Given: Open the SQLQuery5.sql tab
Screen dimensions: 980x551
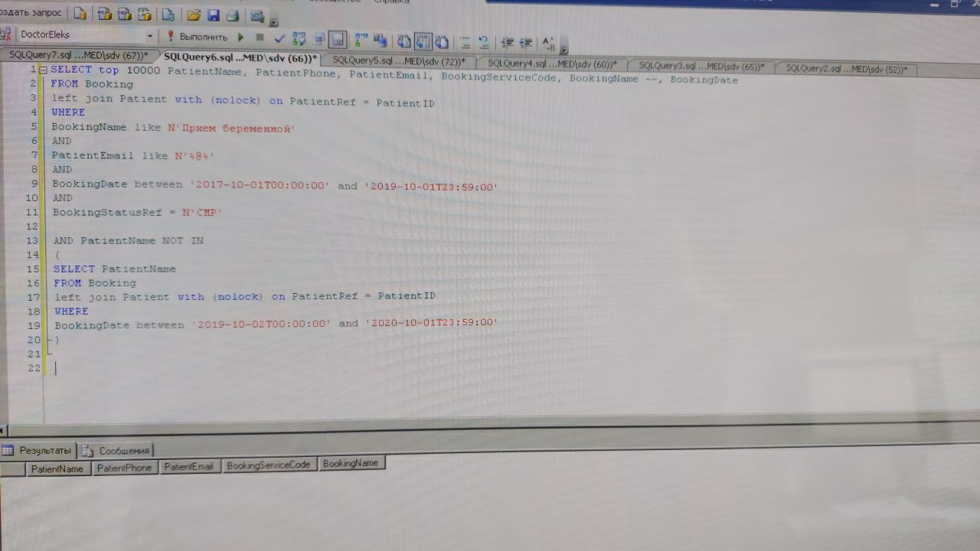Looking at the screenshot, I should 398,60.
